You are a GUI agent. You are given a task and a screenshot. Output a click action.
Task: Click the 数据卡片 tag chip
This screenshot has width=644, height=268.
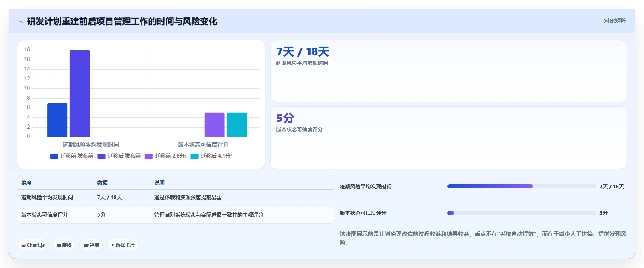[123, 245]
